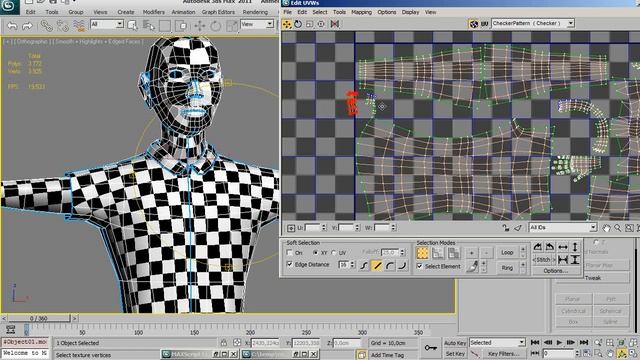Click the Pan hand icon in Edit UVWs

[x=606, y=228]
